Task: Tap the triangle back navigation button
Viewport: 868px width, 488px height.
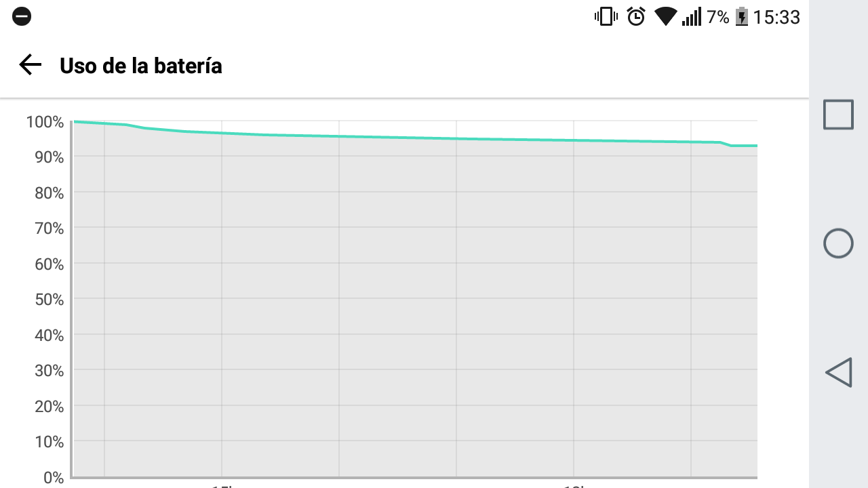Action: click(x=838, y=372)
